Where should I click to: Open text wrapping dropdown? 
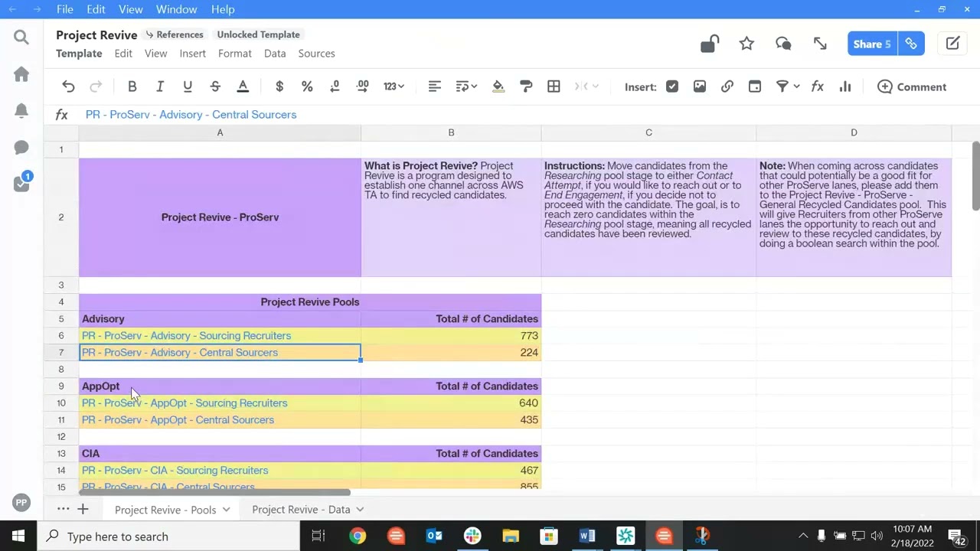(x=466, y=86)
